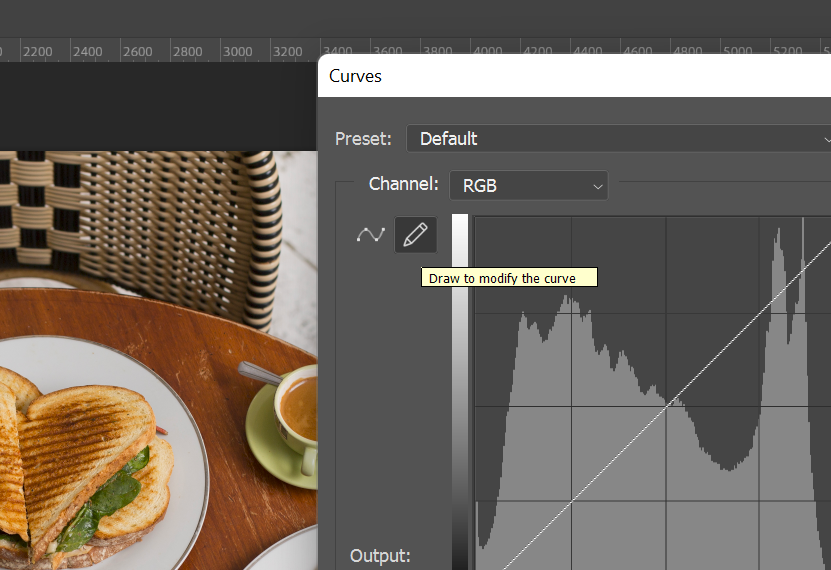Open the Preset dropdown showing Default

(618, 139)
